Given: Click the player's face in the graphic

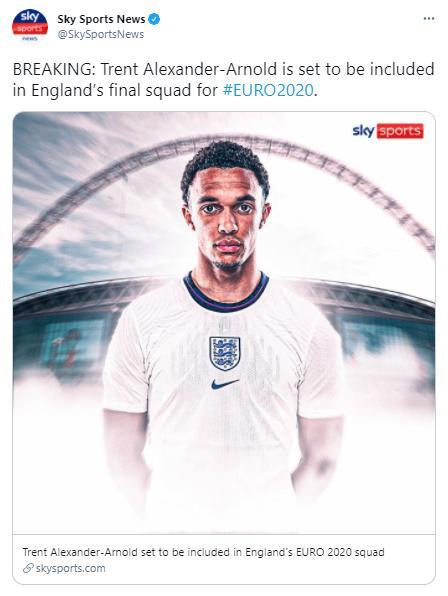Looking at the screenshot, I should pos(226,220).
